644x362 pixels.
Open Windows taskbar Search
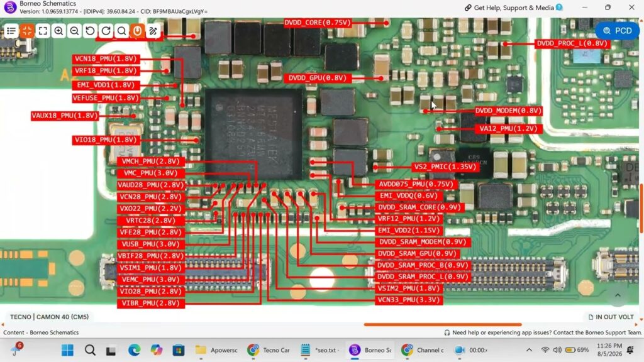coord(90,350)
